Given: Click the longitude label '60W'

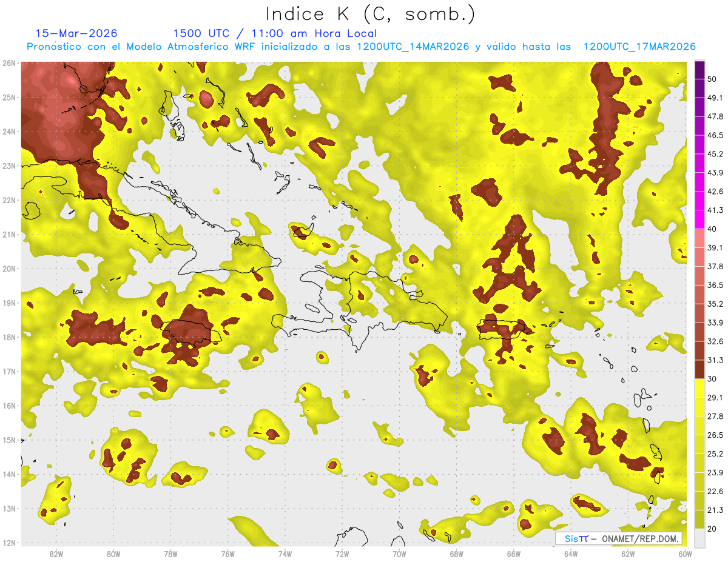Looking at the screenshot, I should [686, 554].
